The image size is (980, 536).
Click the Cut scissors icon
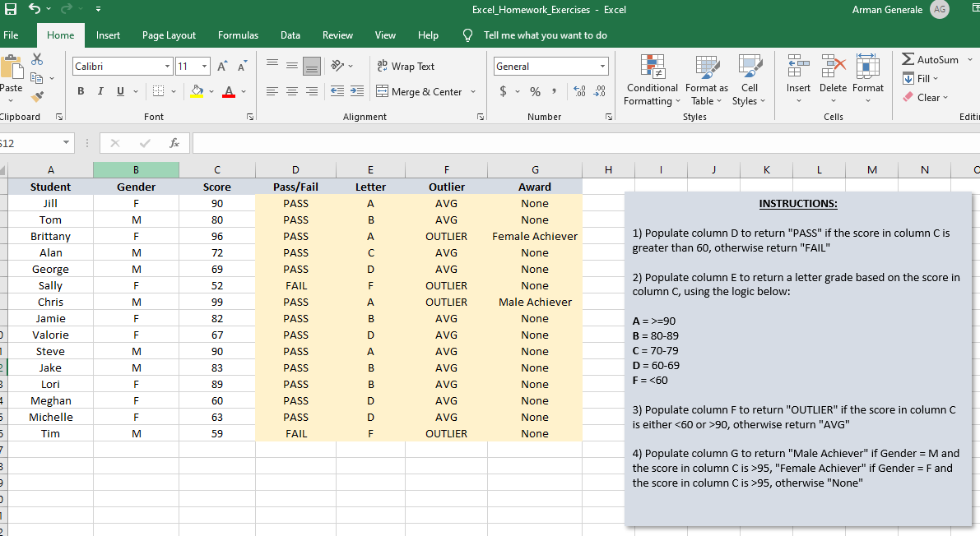(37, 59)
